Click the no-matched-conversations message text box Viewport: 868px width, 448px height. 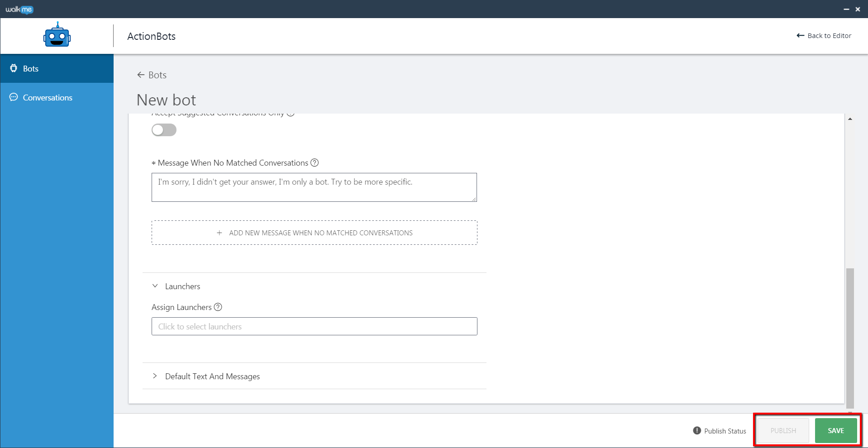pos(314,187)
